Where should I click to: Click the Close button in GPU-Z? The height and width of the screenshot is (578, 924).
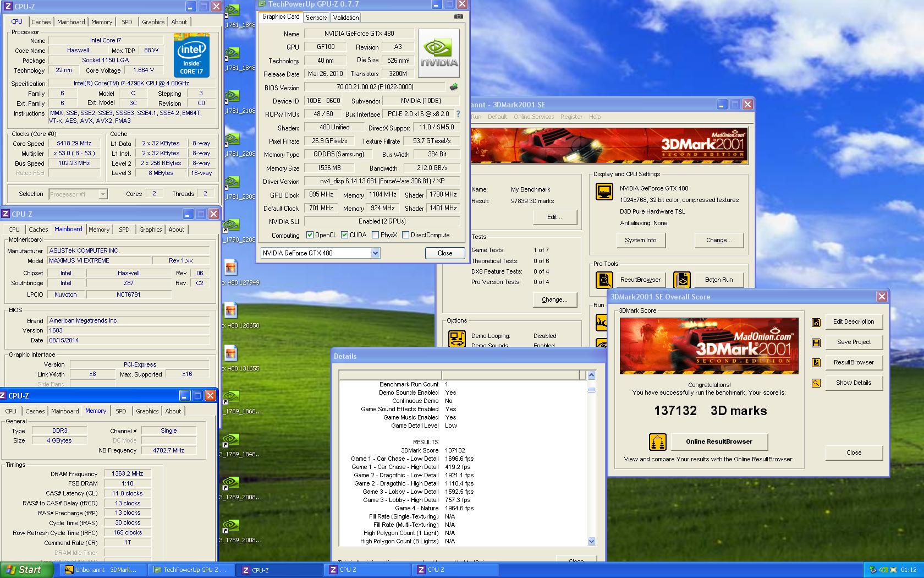(x=445, y=253)
